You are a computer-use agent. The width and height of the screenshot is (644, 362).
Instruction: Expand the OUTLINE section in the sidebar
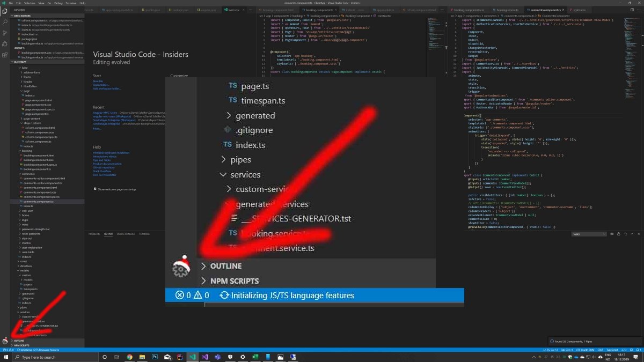(47, 341)
